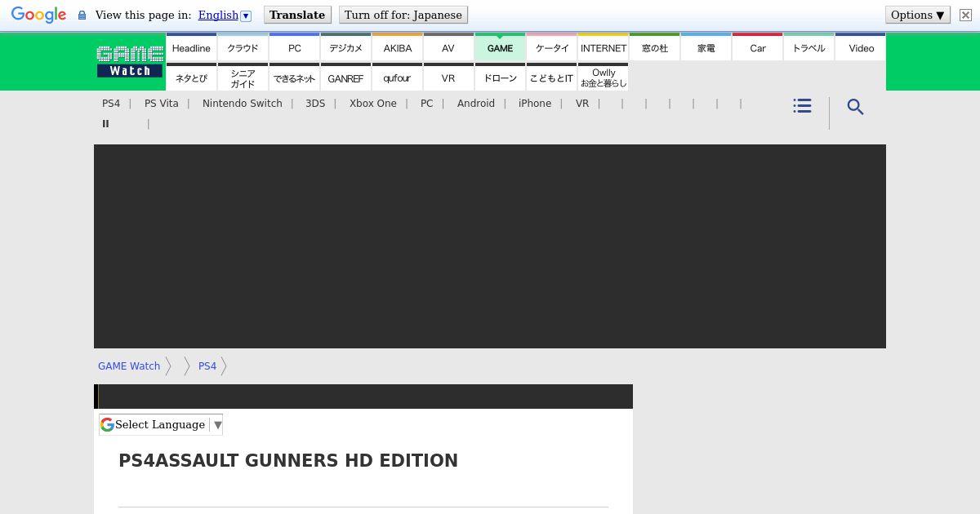The image size is (980, 514).
Task: Open the 窓の杜 tab
Action: [654, 47]
